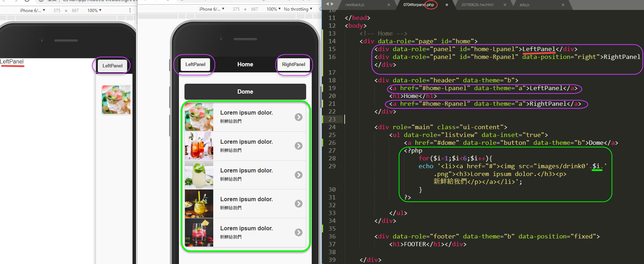Switch to the ada.js tab
The image size is (644, 264).
point(524,5)
